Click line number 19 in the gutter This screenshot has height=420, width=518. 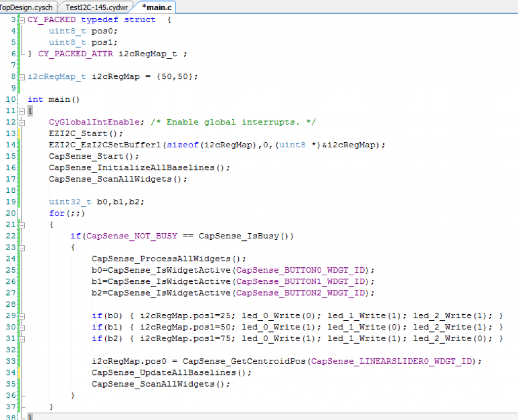tap(11, 202)
